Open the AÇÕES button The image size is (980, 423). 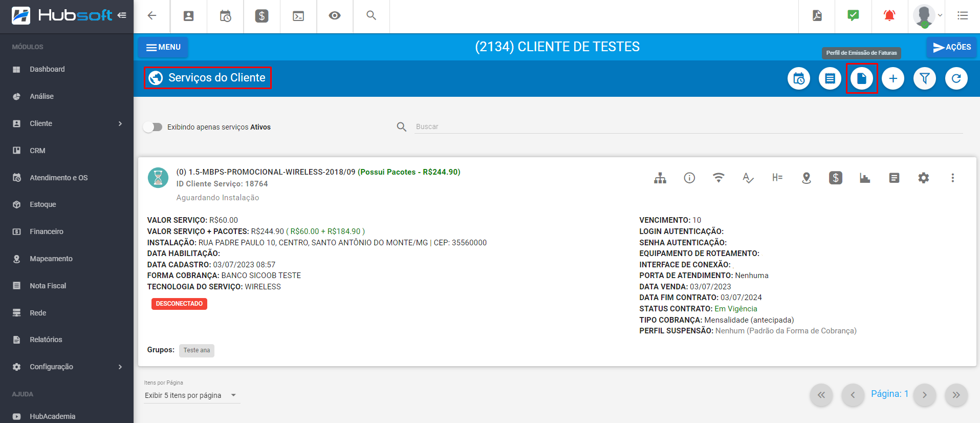(x=952, y=47)
